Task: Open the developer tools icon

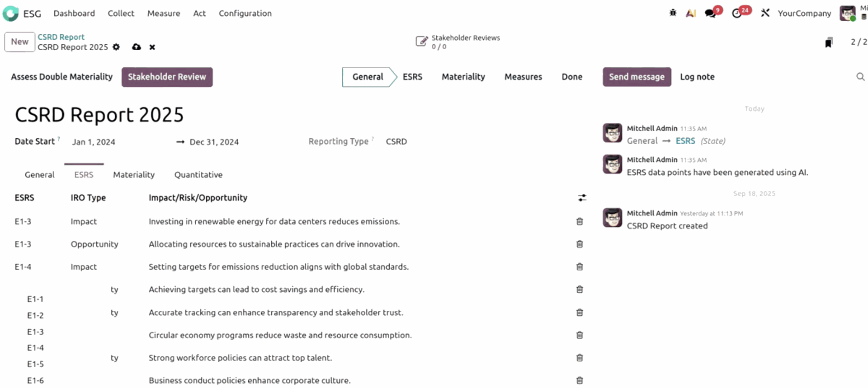Action: point(765,13)
